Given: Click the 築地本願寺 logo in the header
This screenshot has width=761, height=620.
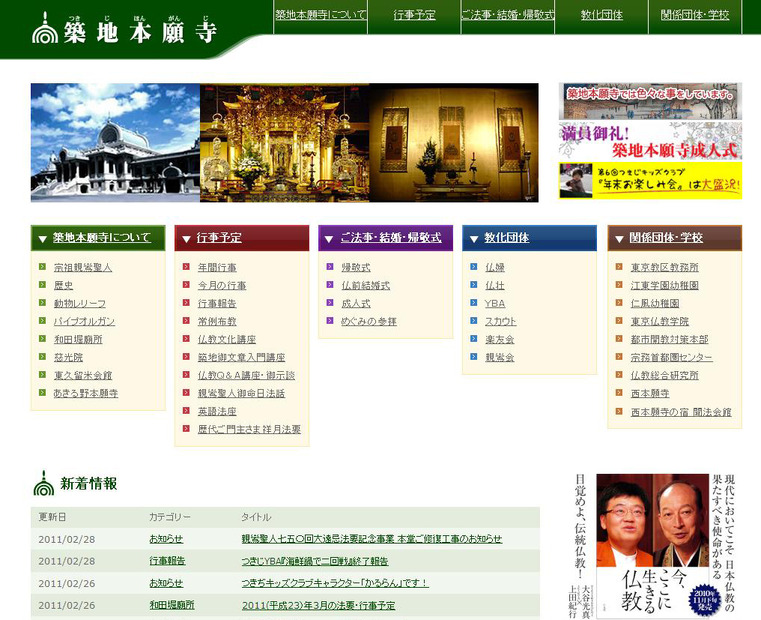Looking at the screenshot, I should click(124, 28).
